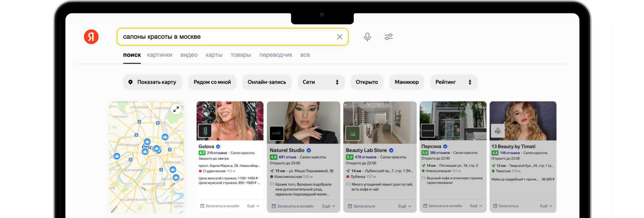644x218 pixels.
Task: Click the Комсомольская metro station text
Action: [x=288, y=177]
